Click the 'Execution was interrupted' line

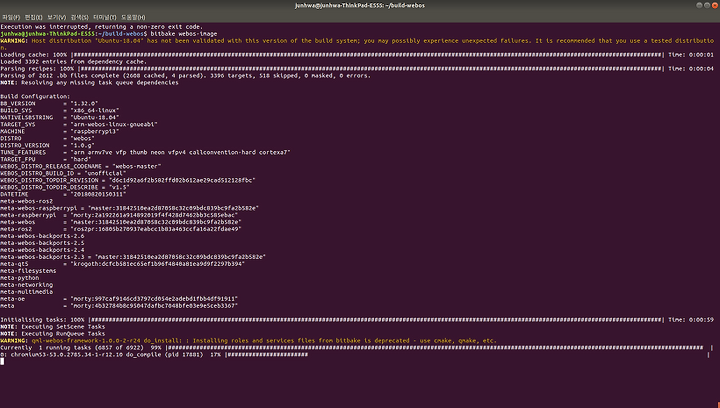point(101,27)
